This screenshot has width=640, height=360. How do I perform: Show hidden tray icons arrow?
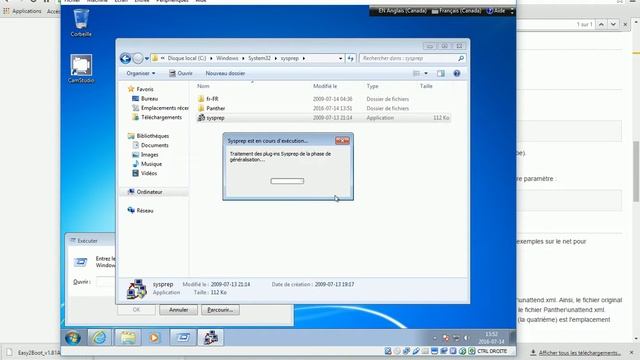(435, 338)
